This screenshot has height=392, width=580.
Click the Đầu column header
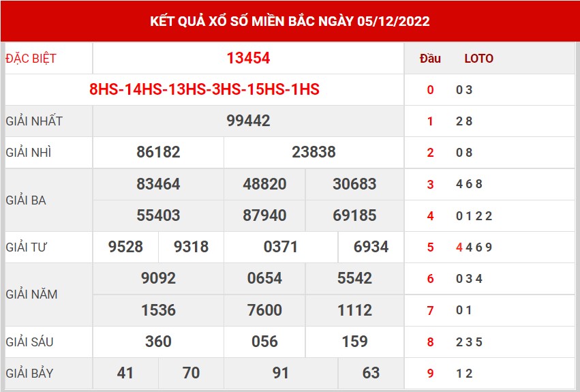430,59
